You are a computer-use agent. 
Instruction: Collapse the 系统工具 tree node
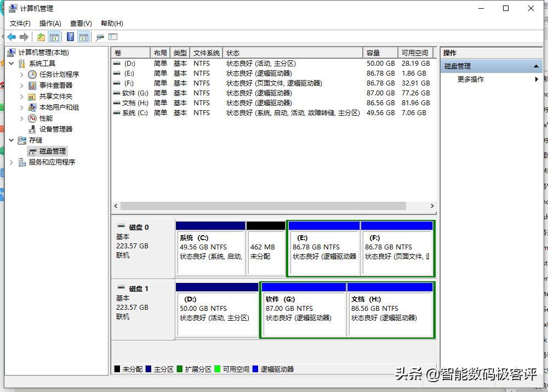pyautogui.click(x=12, y=63)
